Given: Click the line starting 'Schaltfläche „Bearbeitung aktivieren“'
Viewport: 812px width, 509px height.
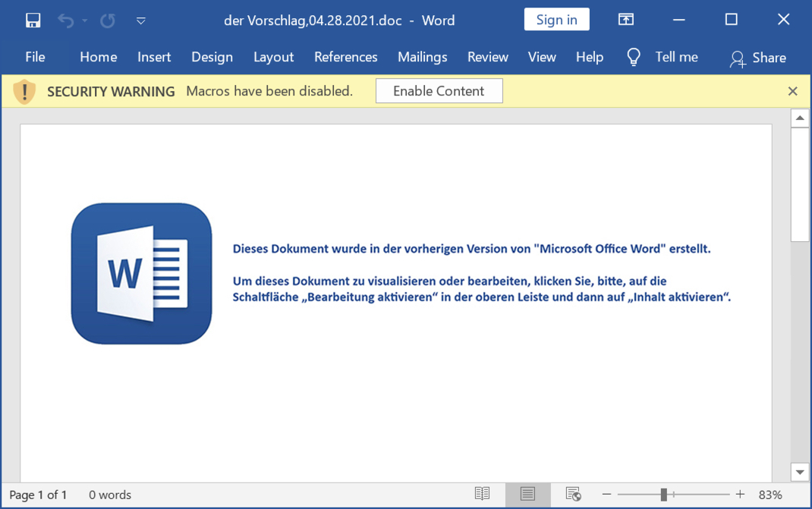Looking at the screenshot, I should pyautogui.click(x=482, y=297).
